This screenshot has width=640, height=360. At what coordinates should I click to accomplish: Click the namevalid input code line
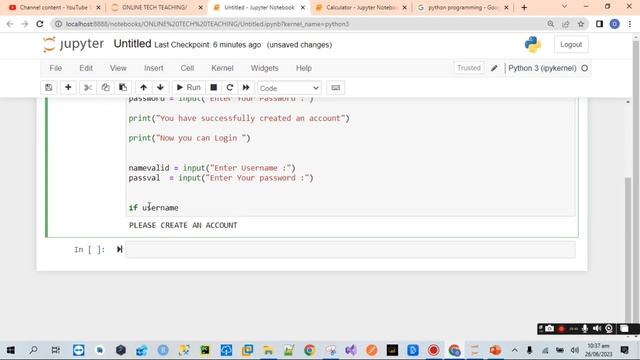pos(212,168)
